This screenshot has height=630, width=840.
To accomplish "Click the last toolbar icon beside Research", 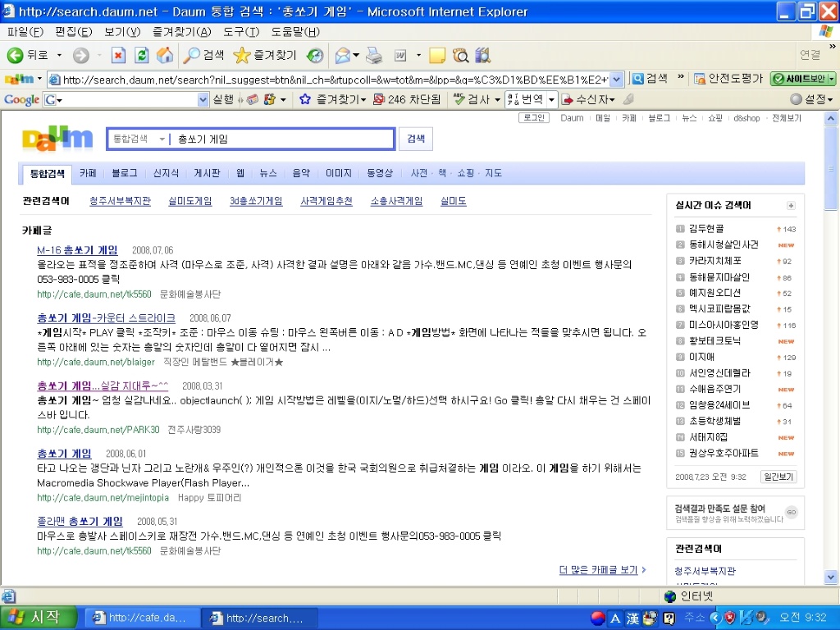I will tap(482, 55).
